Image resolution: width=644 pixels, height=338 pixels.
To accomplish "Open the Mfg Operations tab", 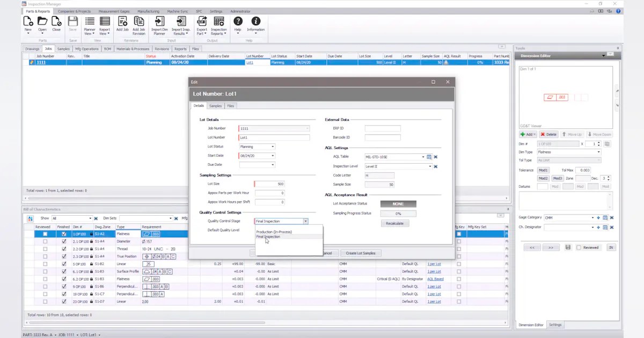I will pyautogui.click(x=86, y=49).
